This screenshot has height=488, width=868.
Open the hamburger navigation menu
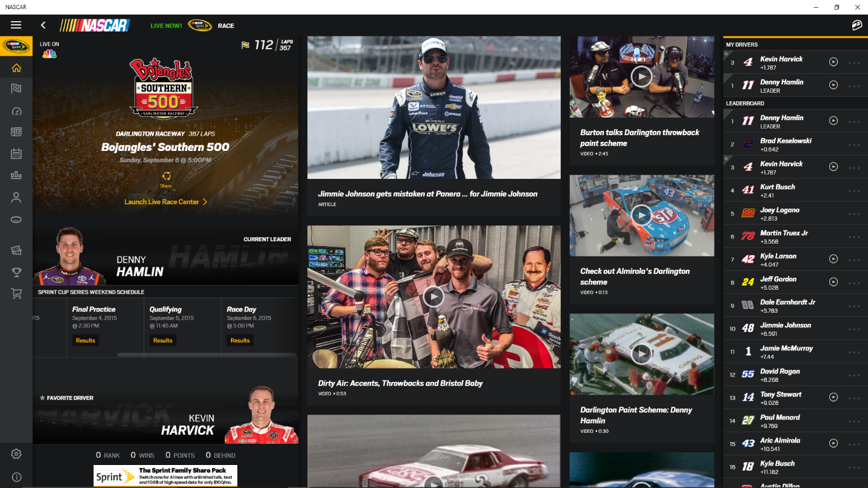[x=16, y=25]
